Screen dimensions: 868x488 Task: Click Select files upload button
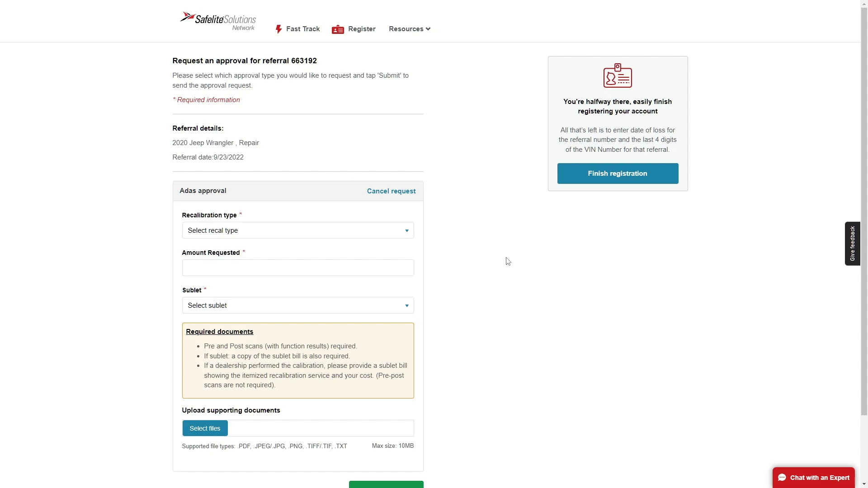point(205,428)
